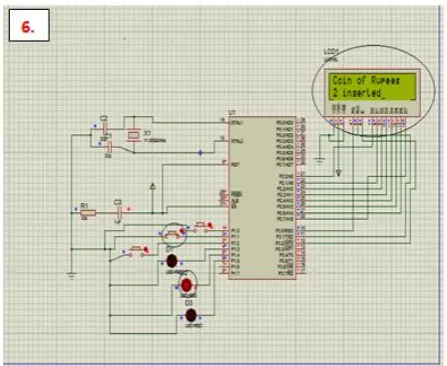
Task: Select capacitor C1 below C2
Action: (109, 146)
